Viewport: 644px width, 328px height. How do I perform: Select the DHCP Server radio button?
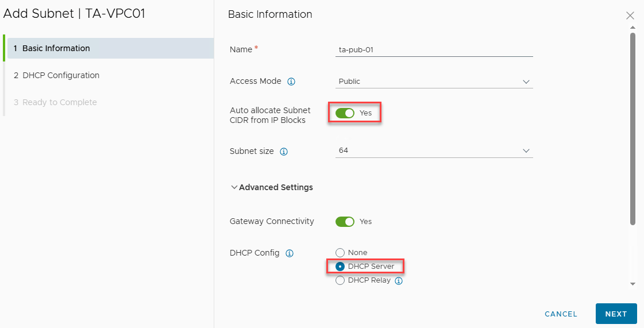click(340, 267)
